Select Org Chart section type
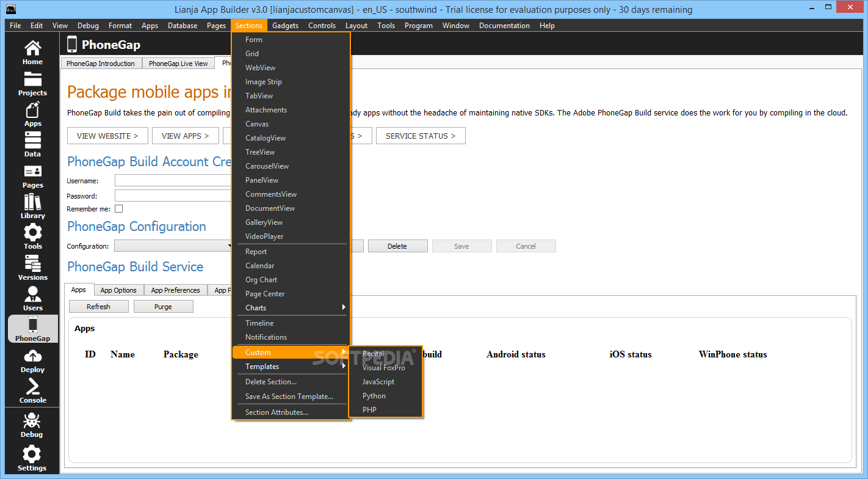The width and height of the screenshot is (868, 479). (x=291, y=280)
